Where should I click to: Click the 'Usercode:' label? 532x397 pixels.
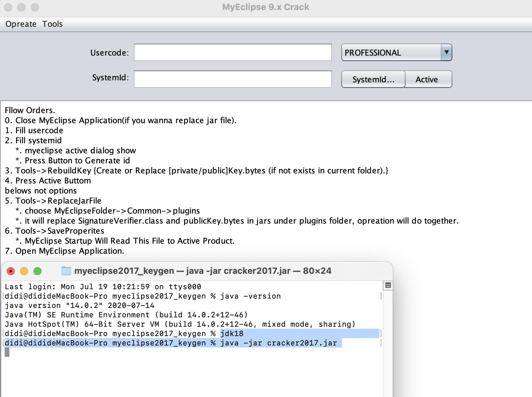coord(109,53)
